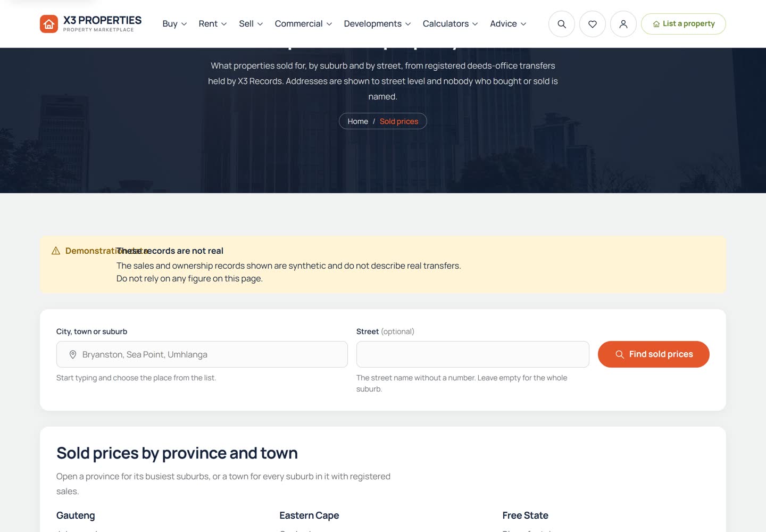Click the 'Sold prices by province and town' heading
This screenshot has height=532, width=766.
pyautogui.click(x=177, y=453)
